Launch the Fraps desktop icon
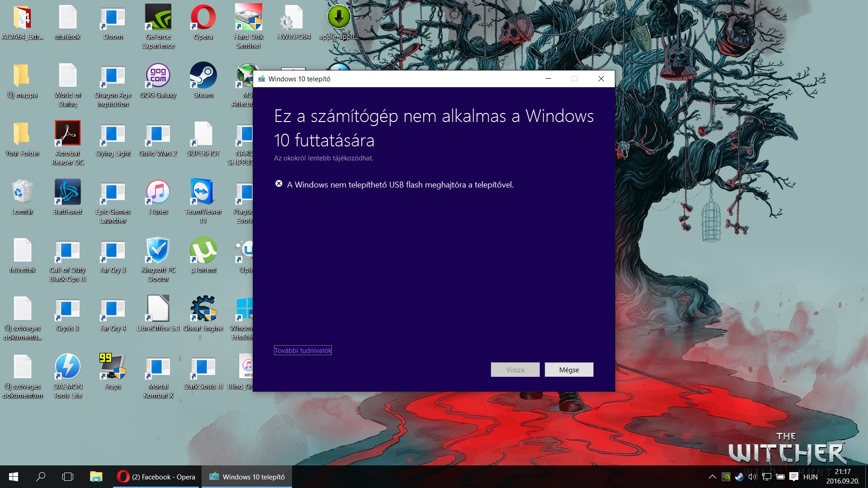Viewport: 868px width, 488px height. (x=113, y=372)
